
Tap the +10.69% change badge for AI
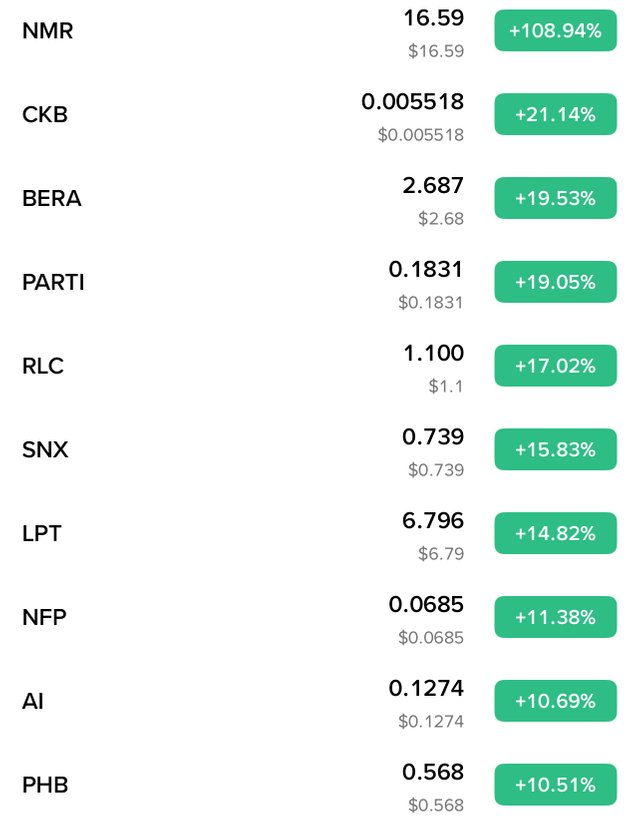click(555, 701)
